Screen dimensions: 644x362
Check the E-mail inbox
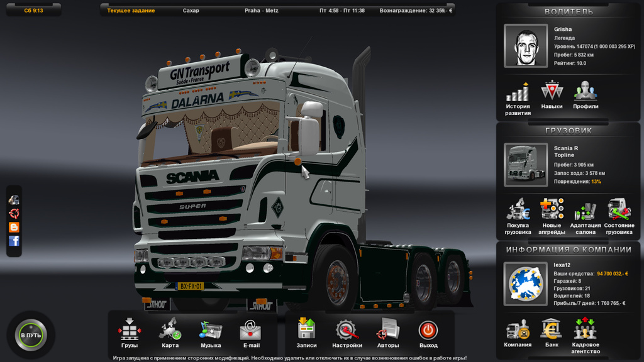tap(251, 331)
